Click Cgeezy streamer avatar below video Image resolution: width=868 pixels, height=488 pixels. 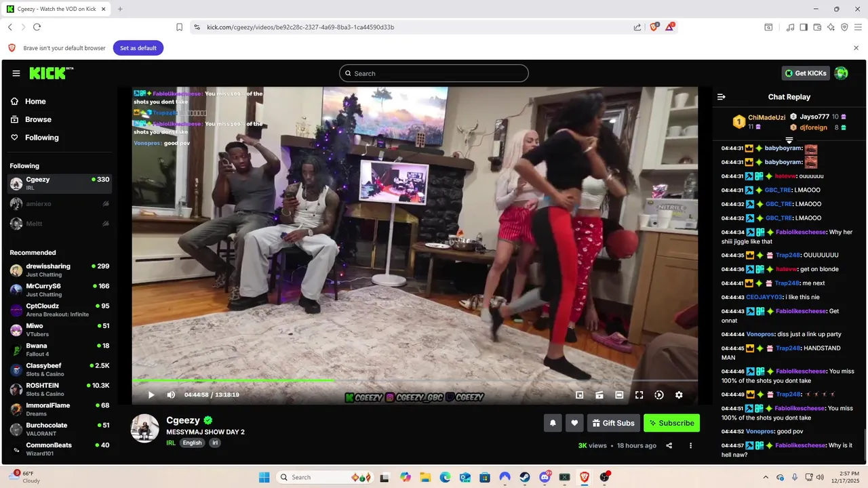(144, 428)
